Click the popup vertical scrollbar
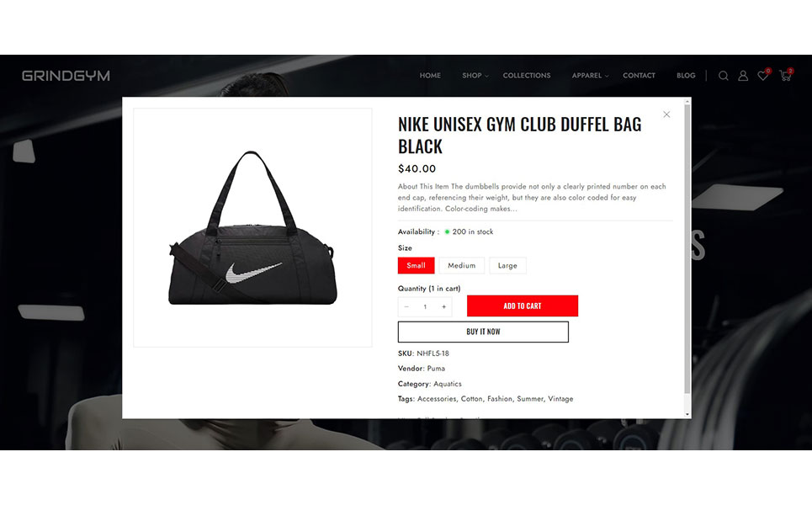Viewport: 812px width, 505px height. [x=687, y=248]
